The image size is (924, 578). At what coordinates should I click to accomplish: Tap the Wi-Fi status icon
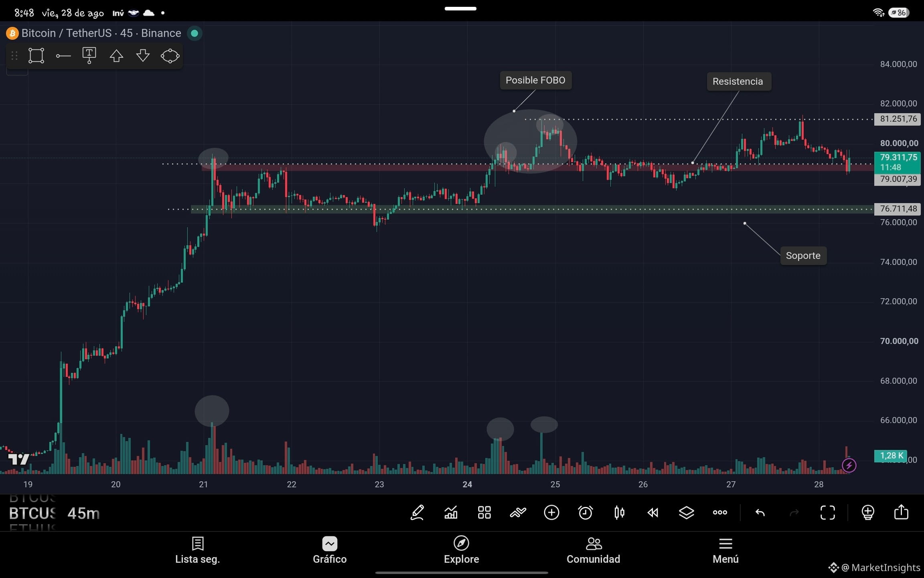[878, 13]
